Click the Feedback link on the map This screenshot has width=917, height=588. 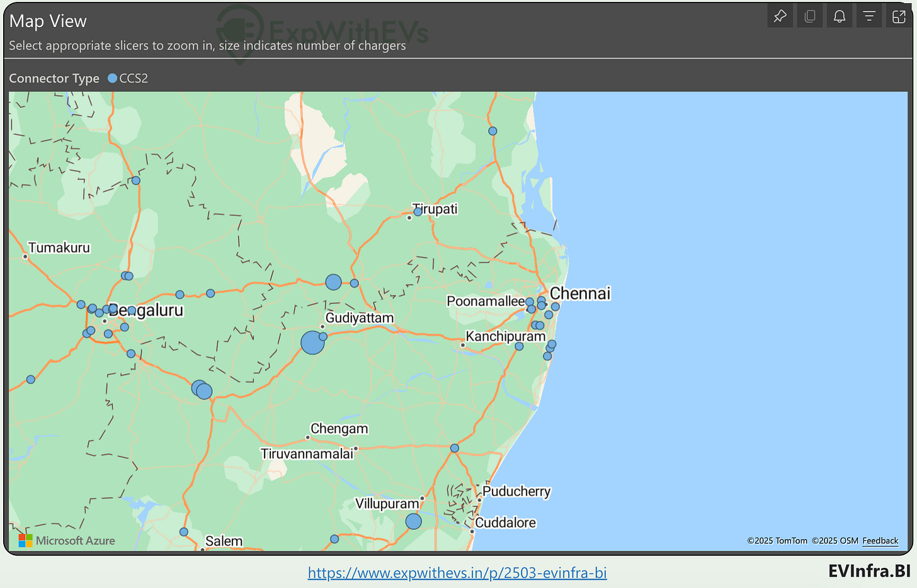[880, 541]
